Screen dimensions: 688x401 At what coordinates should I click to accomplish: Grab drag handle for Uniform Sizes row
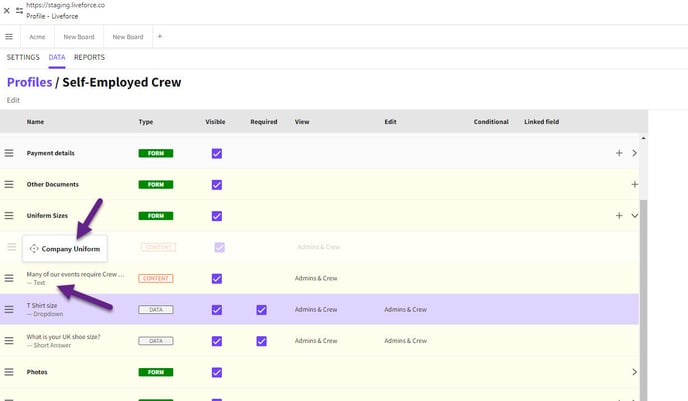click(9, 215)
